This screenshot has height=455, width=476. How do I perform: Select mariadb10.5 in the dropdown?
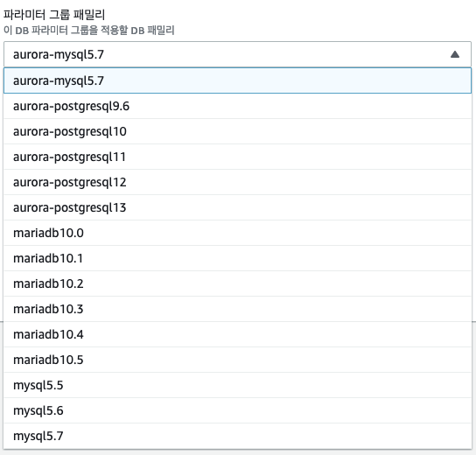[x=237, y=360]
